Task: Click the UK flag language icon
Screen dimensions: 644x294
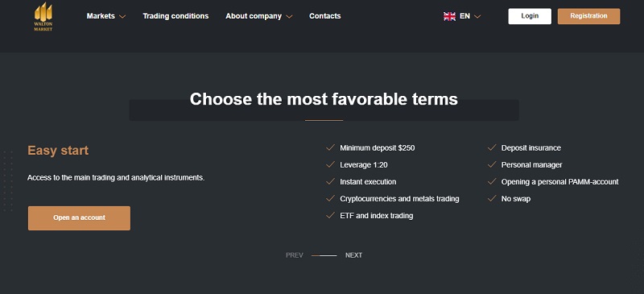Action: 449,16
